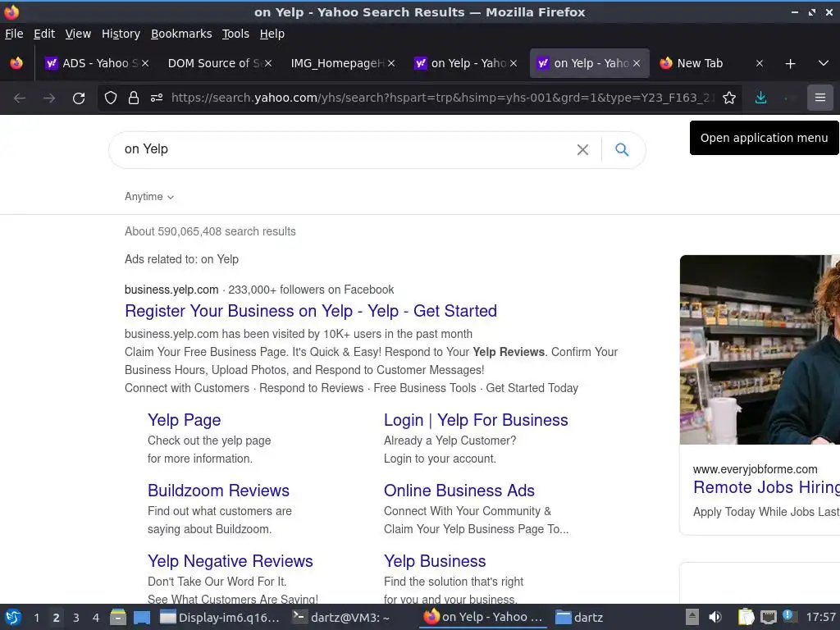Close the IMG_Homepage tab
840x630 pixels.
pos(391,63)
